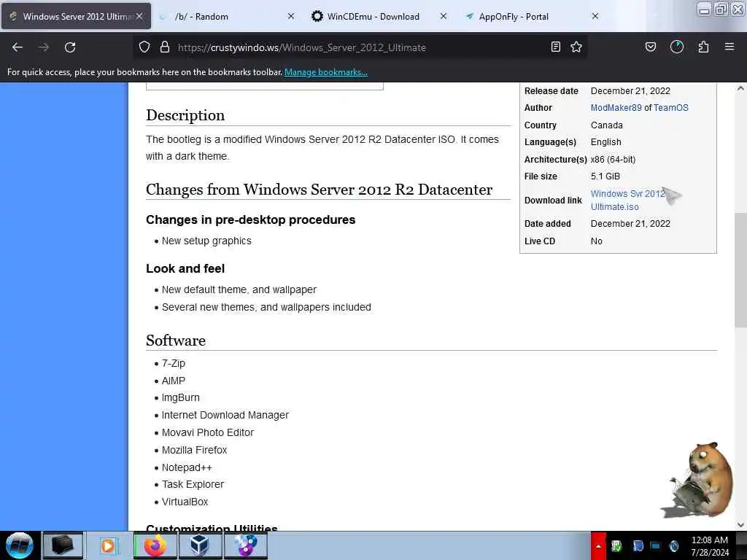Select the 'Internet Download Manager' list item
Image resolution: width=747 pixels, height=560 pixels.
click(x=225, y=415)
